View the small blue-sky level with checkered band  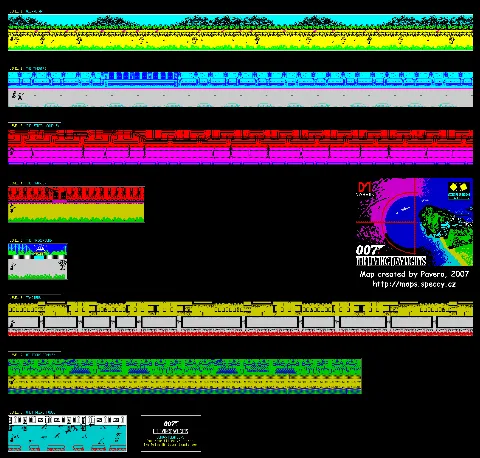pyautogui.click(x=38, y=261)
